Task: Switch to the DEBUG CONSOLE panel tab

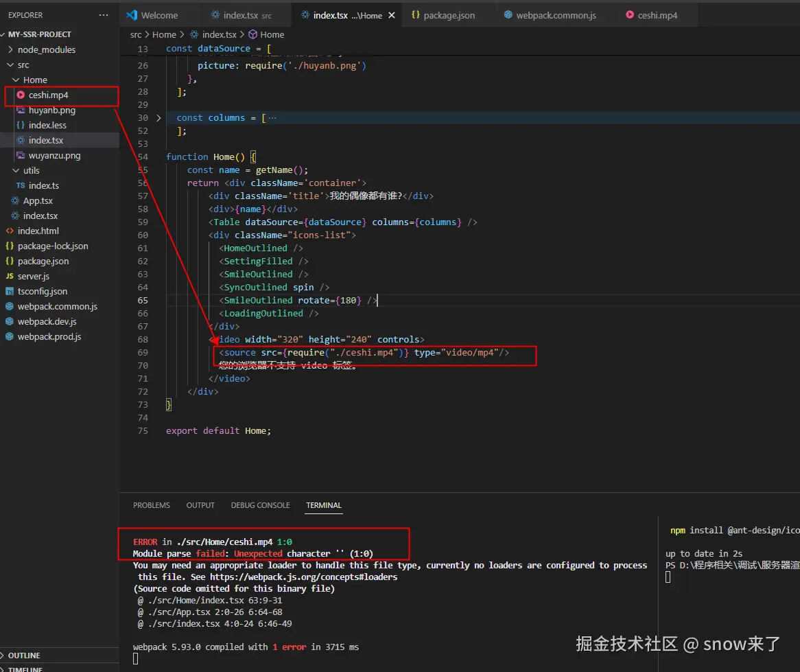Action: coord(260,505)
